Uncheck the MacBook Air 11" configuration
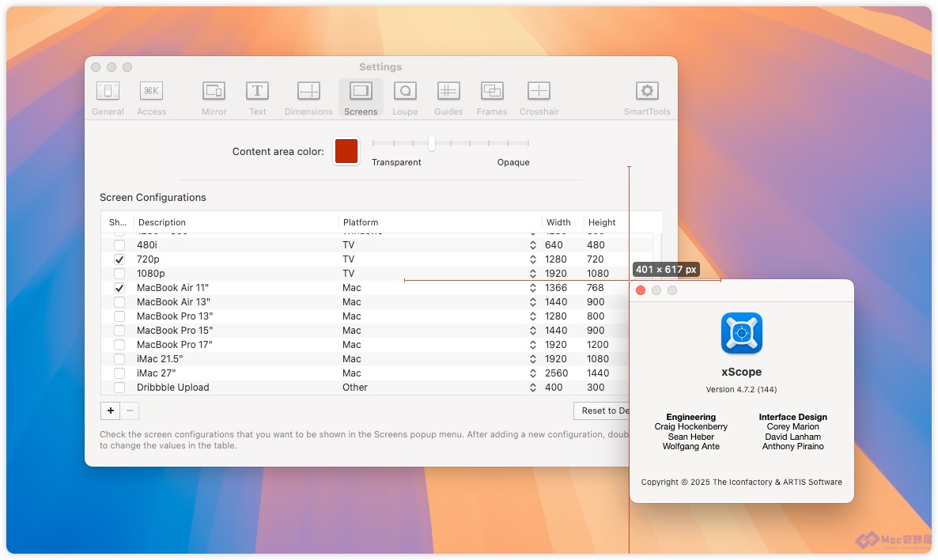The height and width of the screenshot is (560, 938). point(119,288)
